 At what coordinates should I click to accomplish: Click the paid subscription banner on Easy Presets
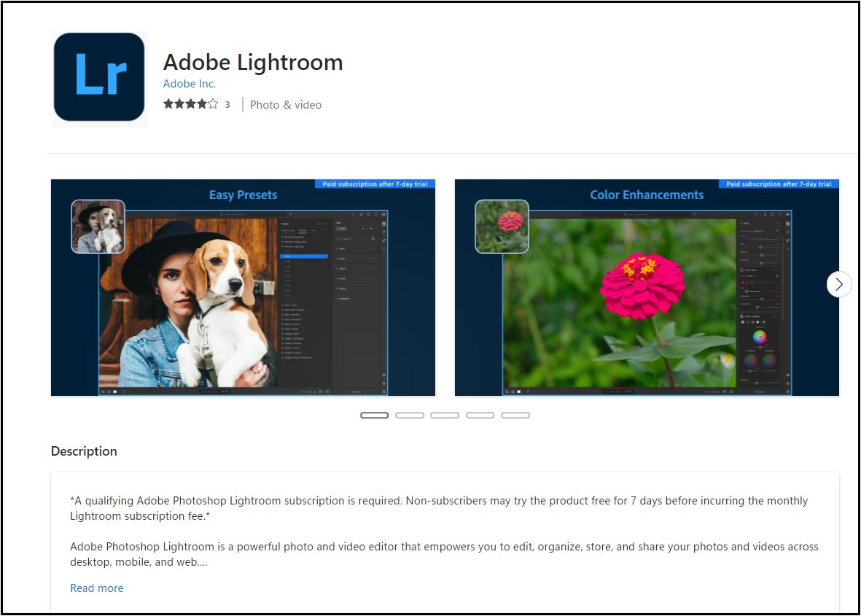(375, 184)
